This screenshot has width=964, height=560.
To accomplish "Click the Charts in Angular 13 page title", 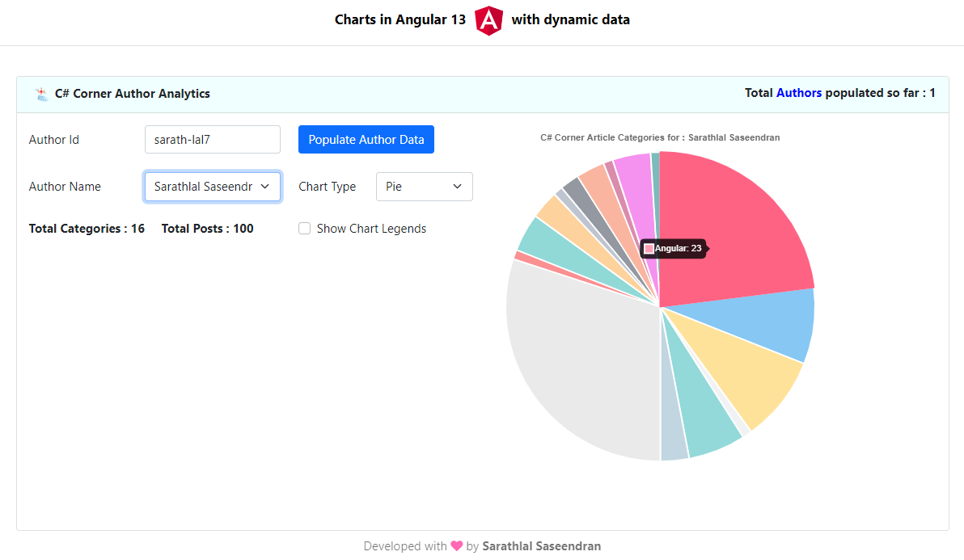I will [400, 19].
